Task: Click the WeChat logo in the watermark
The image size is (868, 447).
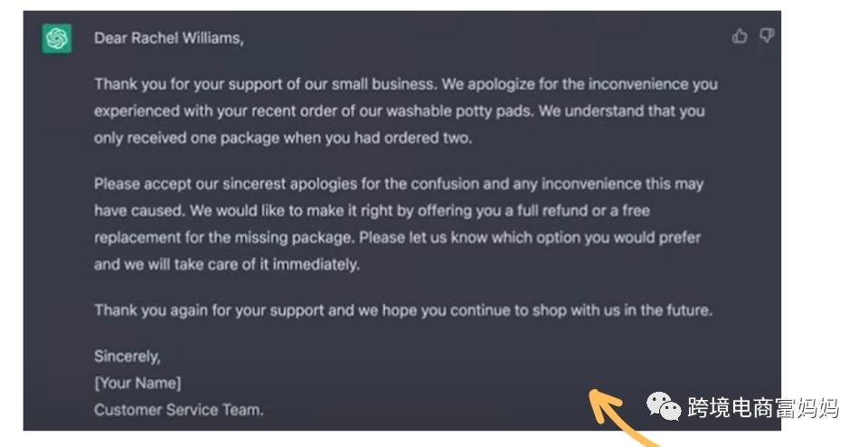Action: [663, 406]
